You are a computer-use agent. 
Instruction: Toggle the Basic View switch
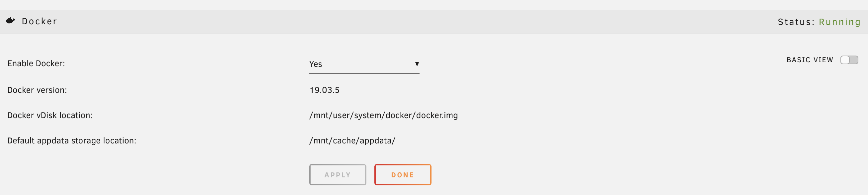click(x=849, y=60)
